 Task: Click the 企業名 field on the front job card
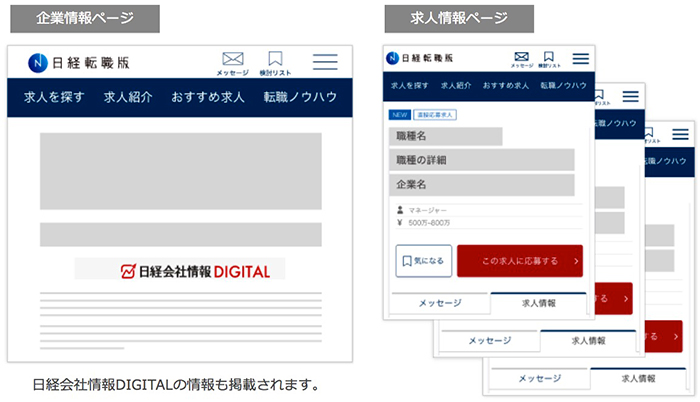pos(482,184)
